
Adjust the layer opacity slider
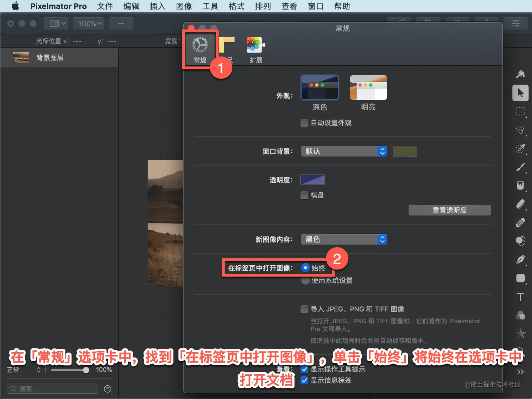(x=70, y=370)
